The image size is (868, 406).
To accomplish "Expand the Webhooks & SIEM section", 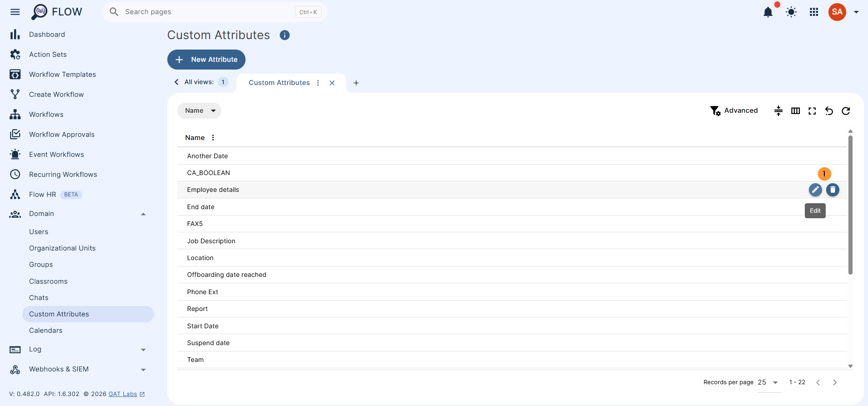I will coord(143,370).
